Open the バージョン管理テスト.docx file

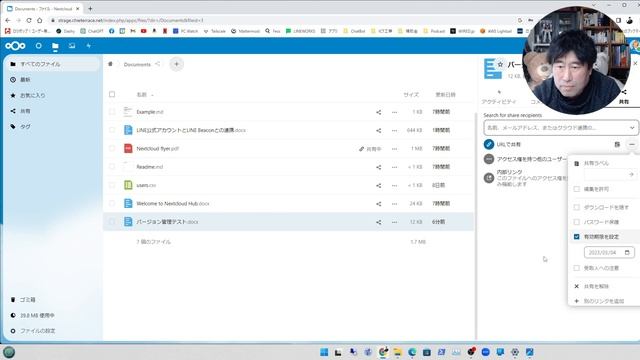(x=167, y=222)
